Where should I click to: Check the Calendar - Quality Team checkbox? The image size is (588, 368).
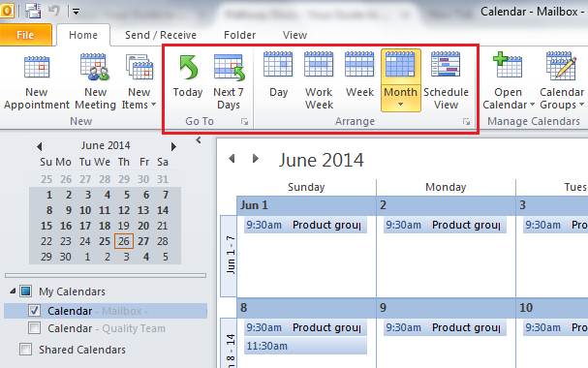35,328
